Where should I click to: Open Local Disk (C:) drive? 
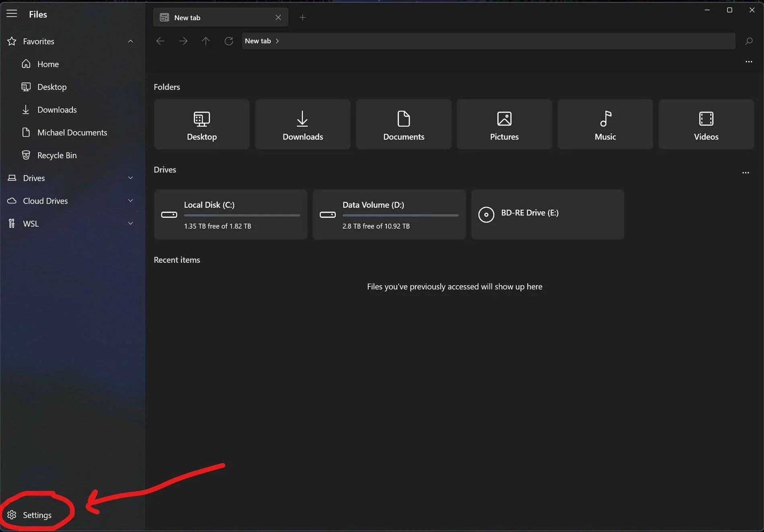coord(230,215)
